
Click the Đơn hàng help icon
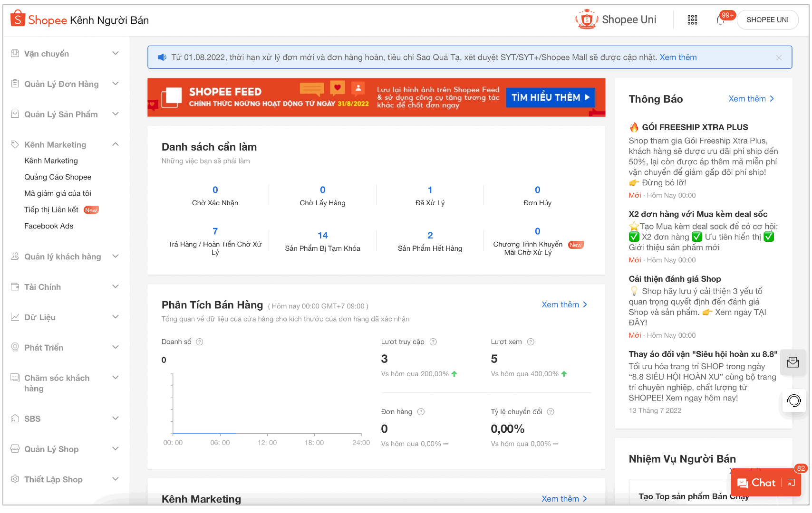click(x=421, y=412)
